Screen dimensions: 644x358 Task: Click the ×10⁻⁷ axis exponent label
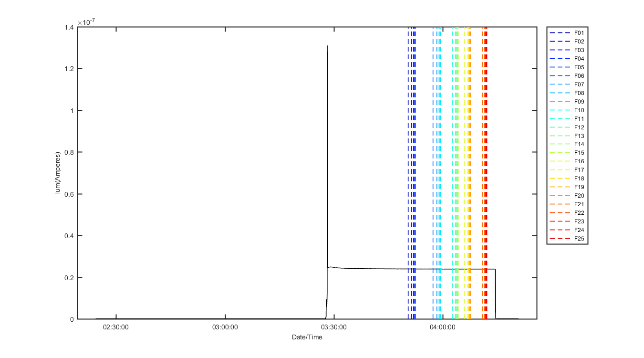87,22
